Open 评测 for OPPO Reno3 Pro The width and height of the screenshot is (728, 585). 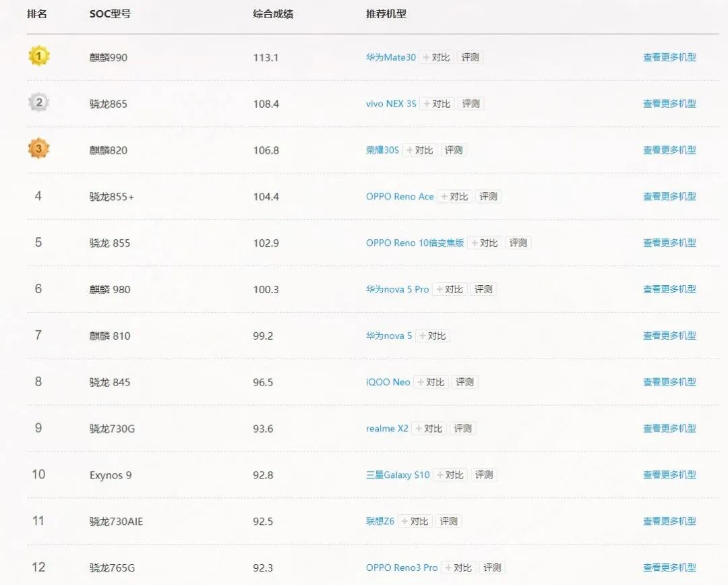492,568
